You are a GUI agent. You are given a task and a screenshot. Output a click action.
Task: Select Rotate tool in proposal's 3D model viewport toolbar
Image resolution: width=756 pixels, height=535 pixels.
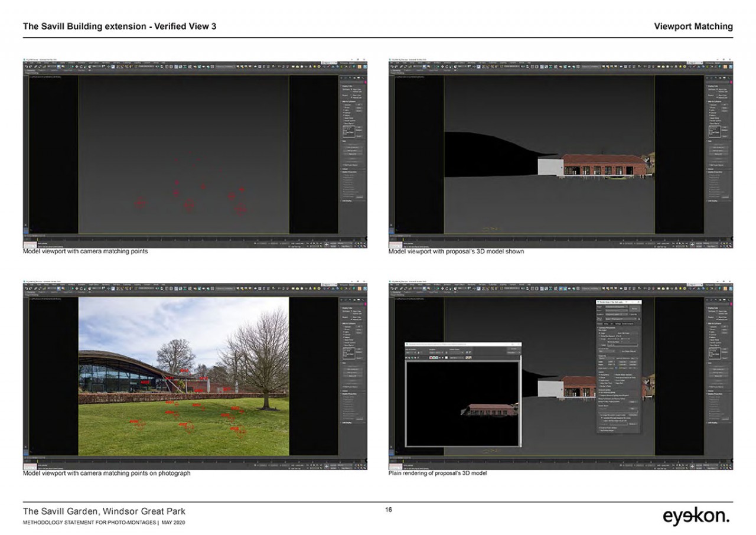tap(448, 67)
